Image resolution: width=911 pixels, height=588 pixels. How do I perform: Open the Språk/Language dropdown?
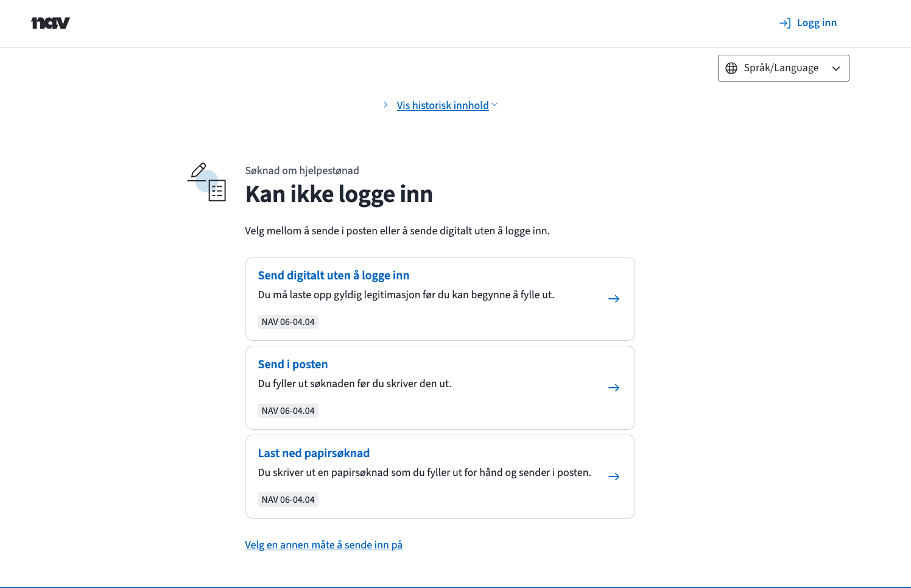tap(783, 68)
